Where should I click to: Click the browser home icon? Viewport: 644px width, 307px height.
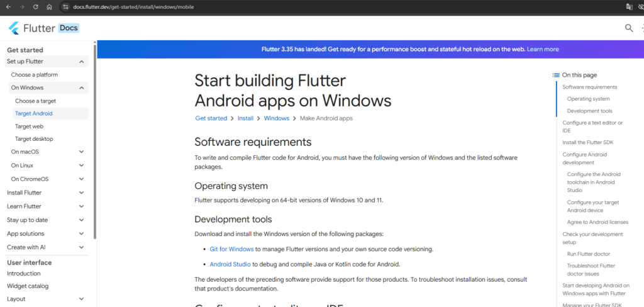tap(49, 7)
